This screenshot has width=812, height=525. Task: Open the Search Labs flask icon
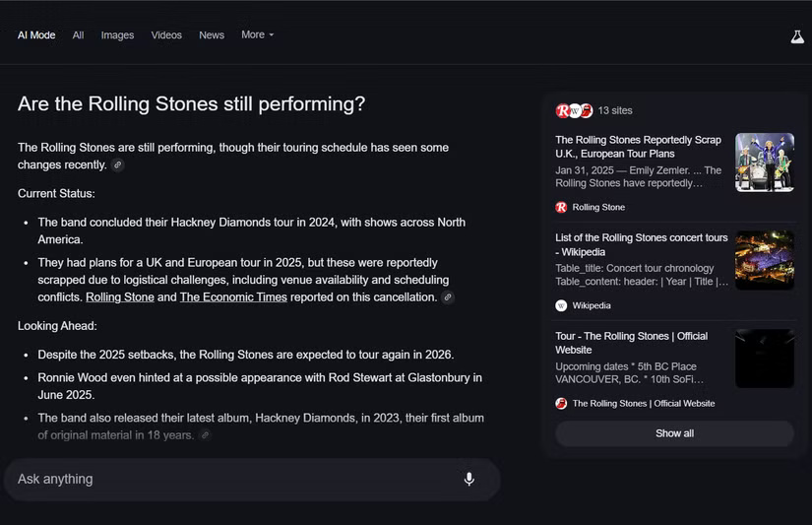797,36
